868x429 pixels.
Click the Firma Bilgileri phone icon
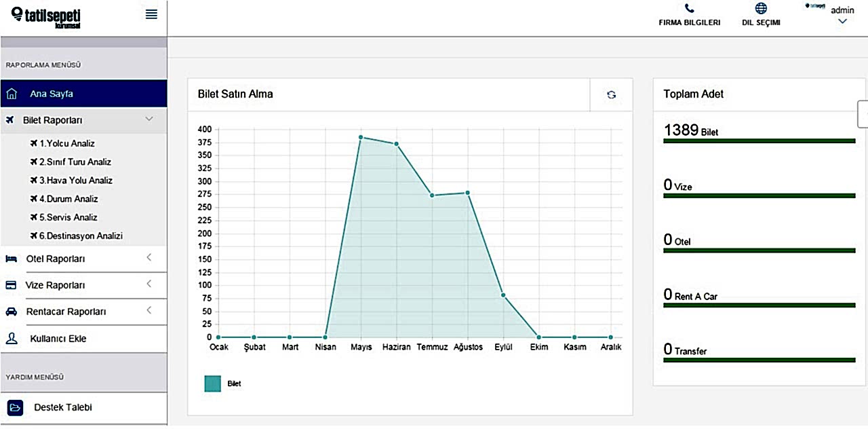coord(690,9)
